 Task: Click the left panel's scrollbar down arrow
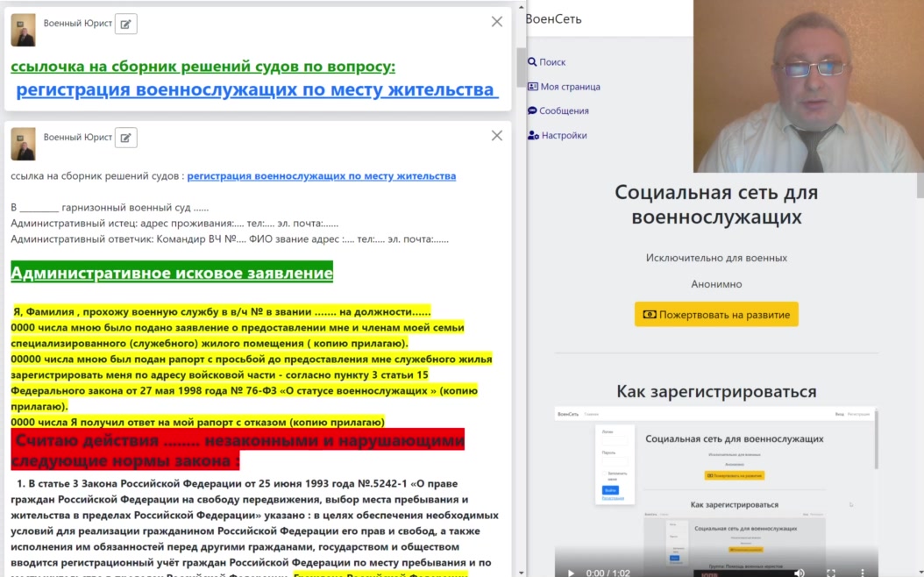pos(521,573)
